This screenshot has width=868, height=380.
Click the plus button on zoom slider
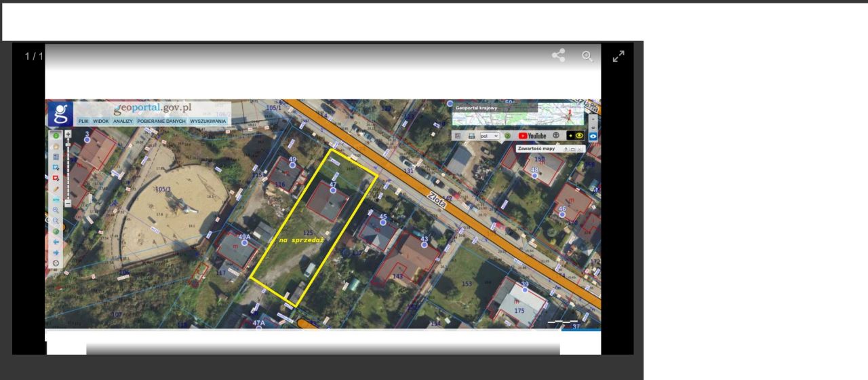tap(68, 134)
